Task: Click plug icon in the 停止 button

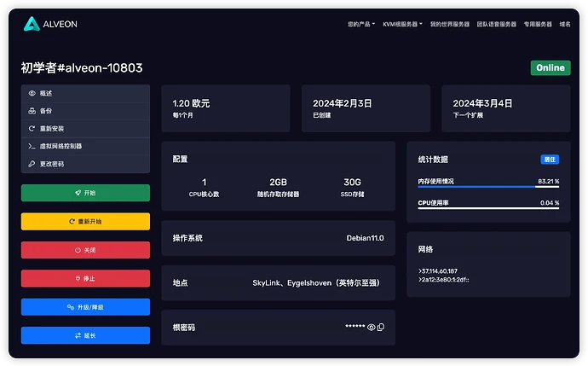Action: (x=78, y=278)
